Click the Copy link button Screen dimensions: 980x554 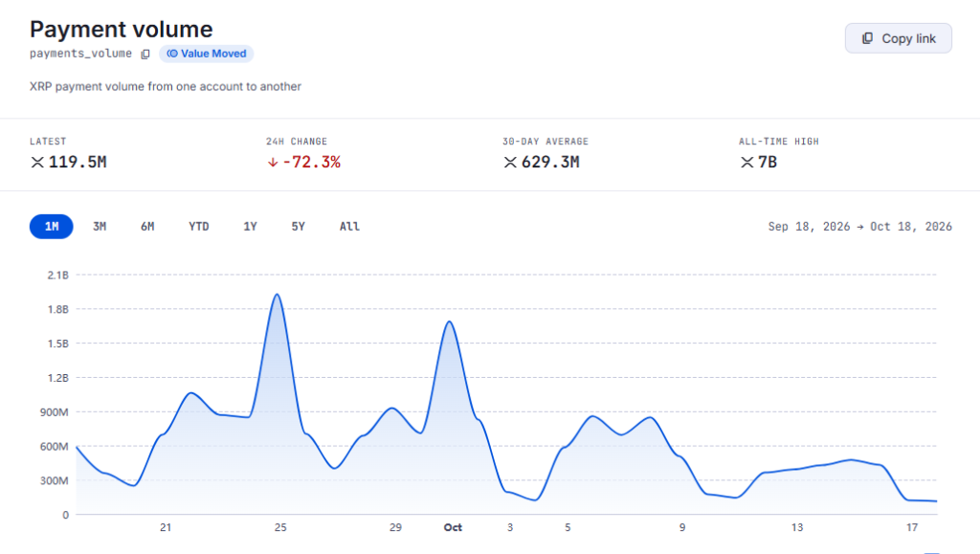click(898, 38)
